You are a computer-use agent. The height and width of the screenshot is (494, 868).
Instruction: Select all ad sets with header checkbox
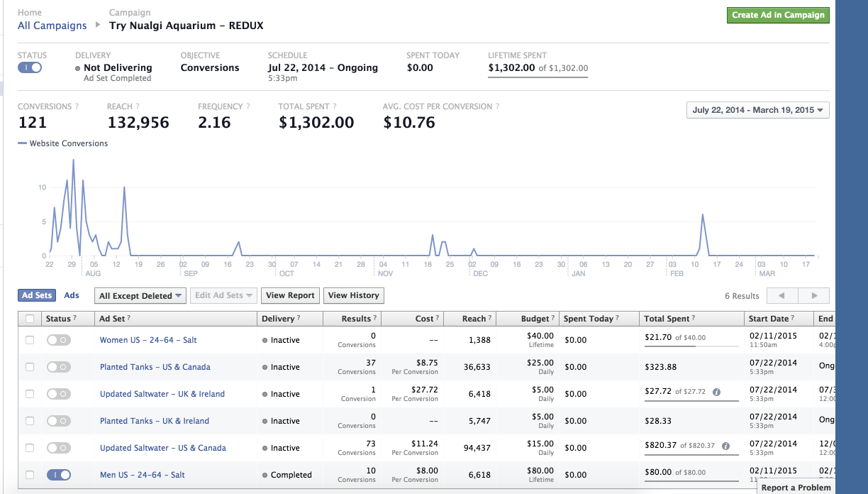click(30, 319)
